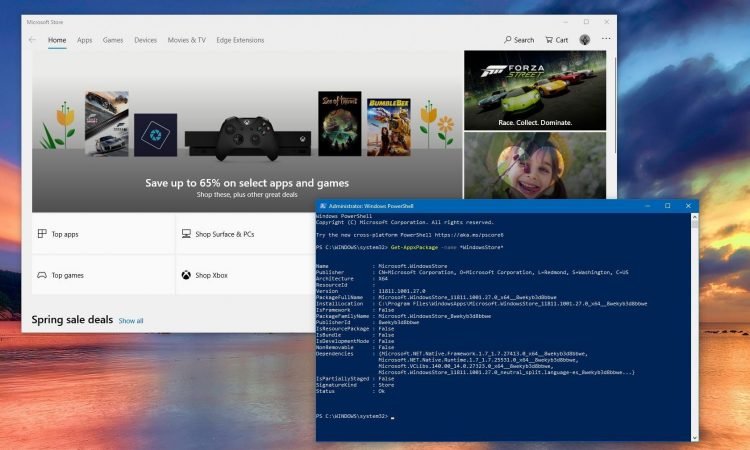
Task: Open the shopping Cart
Action: point(556,40)
